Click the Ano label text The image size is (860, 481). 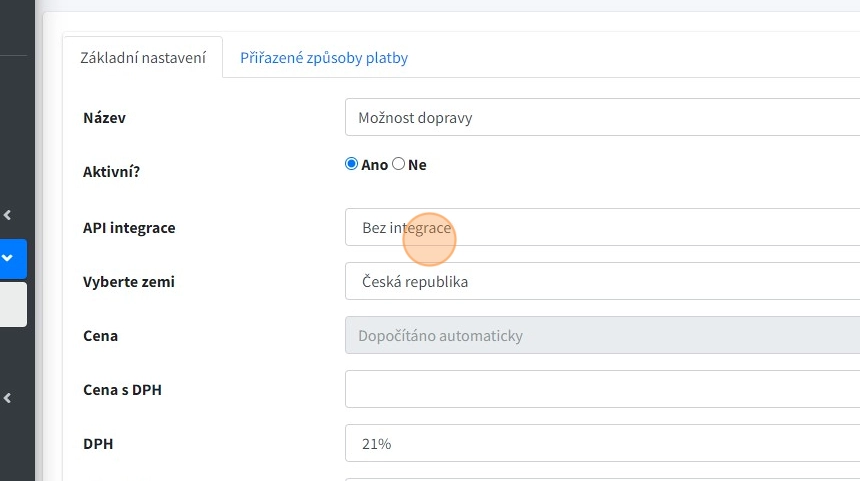tap(375, 165)
